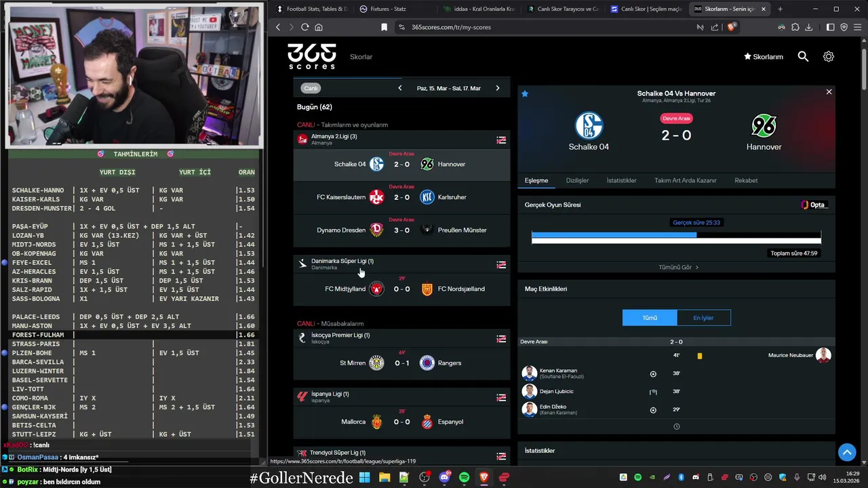Click the FC Kaiserslautern crest in the match list
The height and width of the screenshot is (488, 868).
point(377,197)
